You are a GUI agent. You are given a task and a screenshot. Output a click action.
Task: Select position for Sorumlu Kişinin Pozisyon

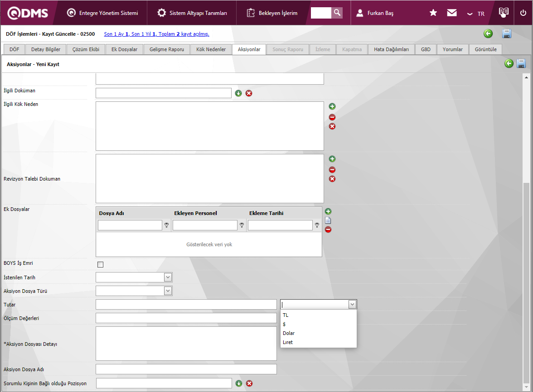click(238, 383)
